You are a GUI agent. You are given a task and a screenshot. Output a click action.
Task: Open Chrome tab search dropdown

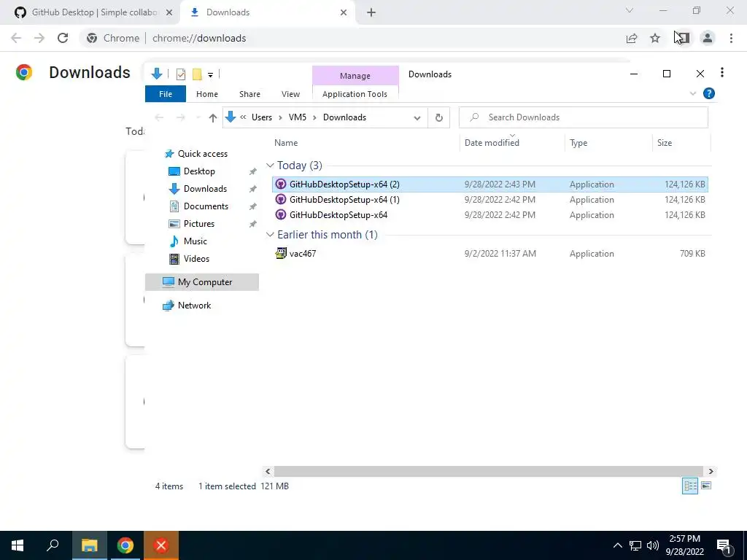pos(630,10)
